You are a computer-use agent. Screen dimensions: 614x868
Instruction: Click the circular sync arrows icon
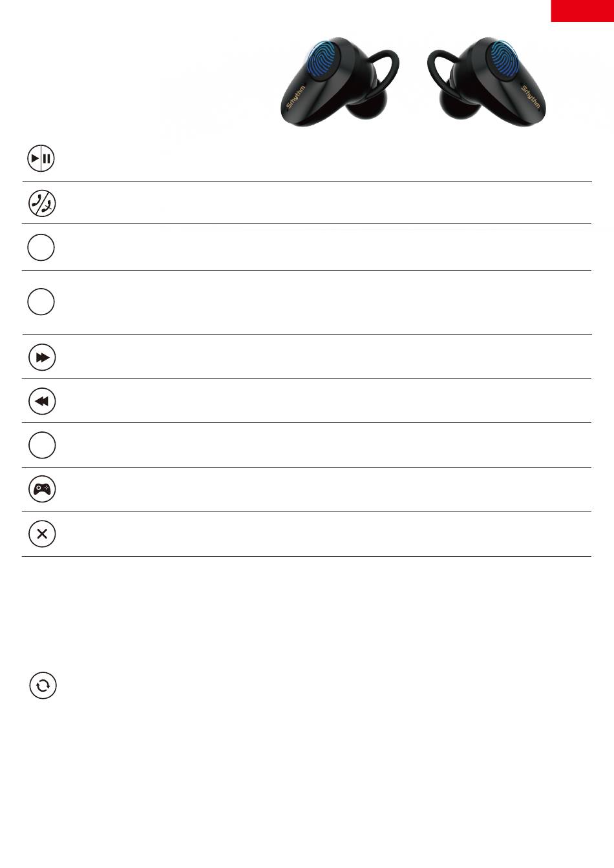click(43, 685)
